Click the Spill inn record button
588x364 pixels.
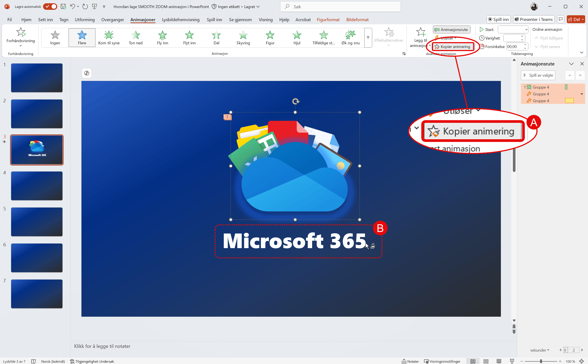click(x=498, y=19)
